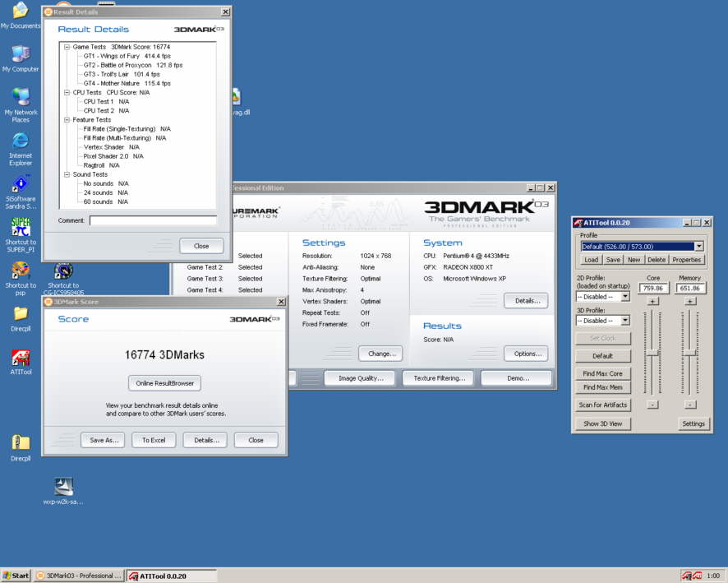The height and width of the screenshot is (583, 728).
Task: Click the Comment text field in Result Details
Action: click(x=153, y=220)
